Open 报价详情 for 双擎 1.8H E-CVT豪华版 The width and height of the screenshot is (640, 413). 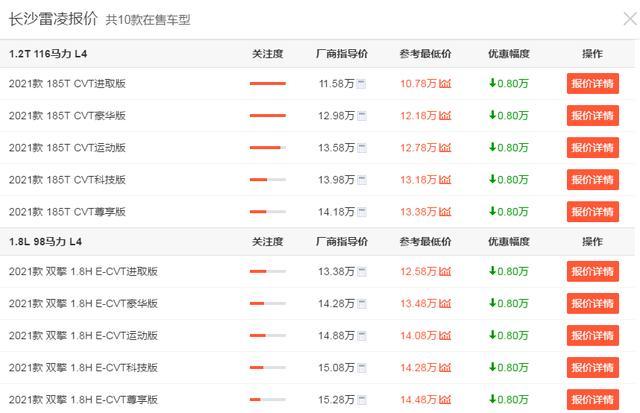[x=592, y=304]
